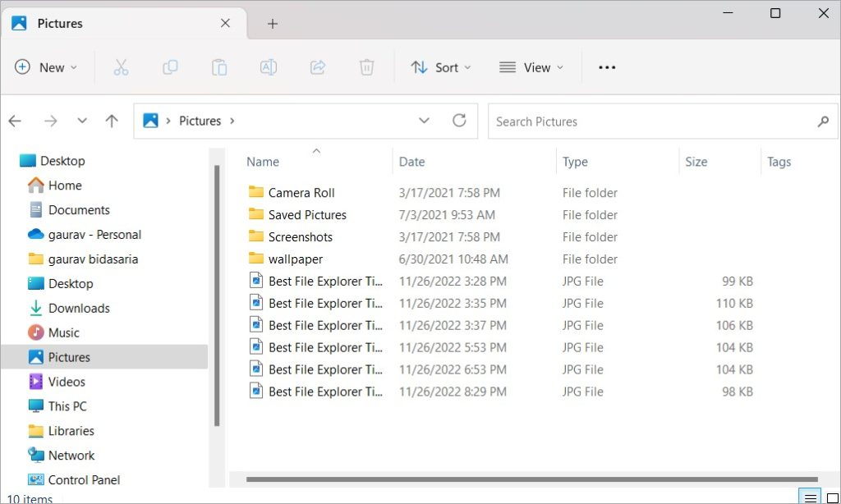
Task: Add a new tab with plus button
Action: pos(273,24)
